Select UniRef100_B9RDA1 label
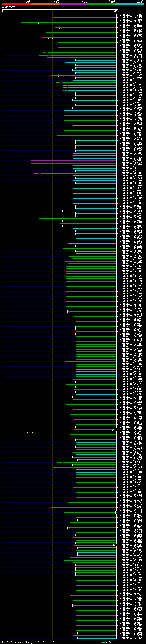This screenshot has height=644, width=146. pyautogui.click(x=131, y=70)
